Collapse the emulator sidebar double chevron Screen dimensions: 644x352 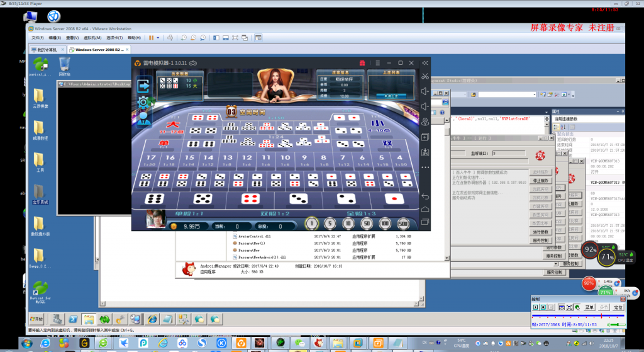coord(425,63)
